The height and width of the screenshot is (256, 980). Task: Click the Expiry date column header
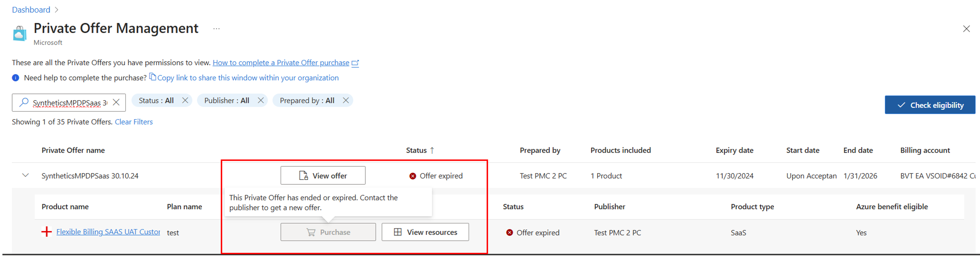click(734, 150)
